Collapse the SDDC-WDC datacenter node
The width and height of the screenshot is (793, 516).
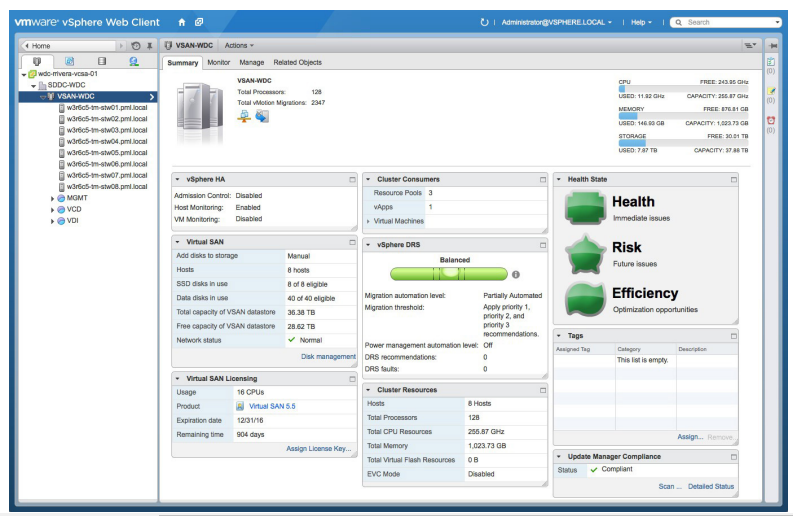click(33, 85)
